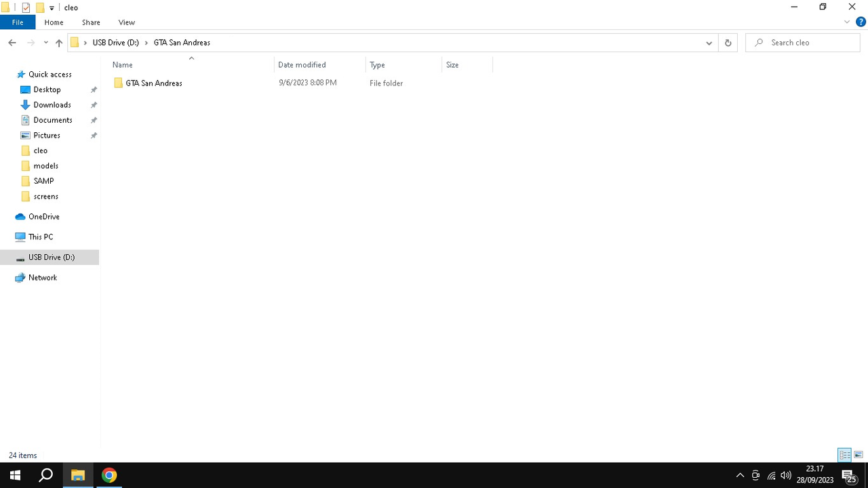Image resolution: width=868 pixels, height=488 pixels.
Task: Collapse the ribbon with the chevron
Action: pyautogui.click(x=847, y=22)
